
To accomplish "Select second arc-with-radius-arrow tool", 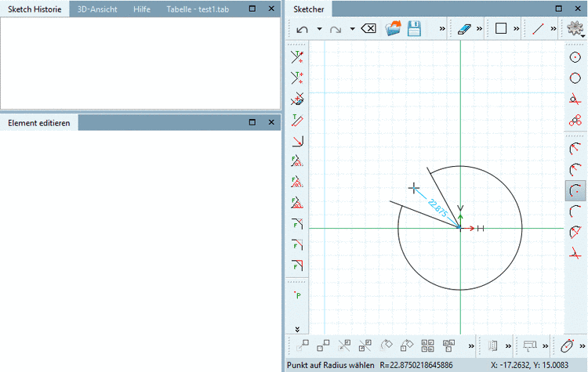I will [575, 170].
